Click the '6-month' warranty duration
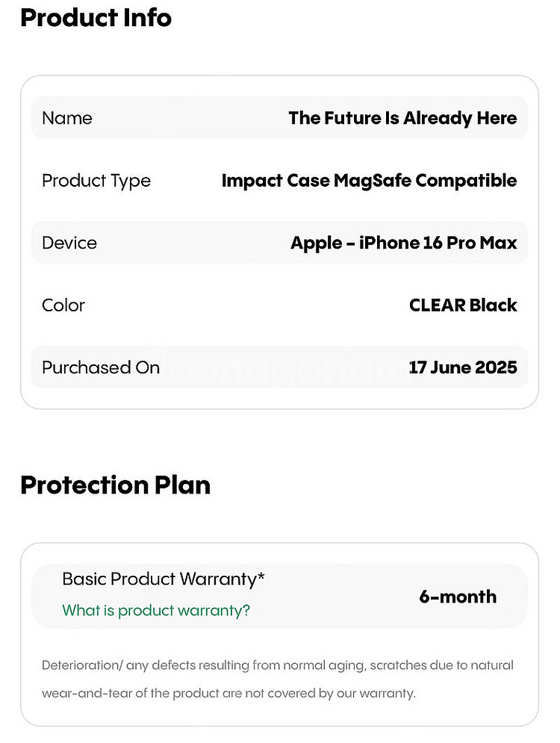 coord(458,597)
